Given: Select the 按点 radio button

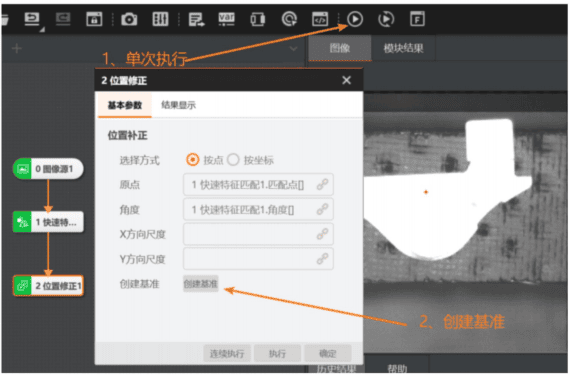Looking at the screenshot, I should click(193, 160).
